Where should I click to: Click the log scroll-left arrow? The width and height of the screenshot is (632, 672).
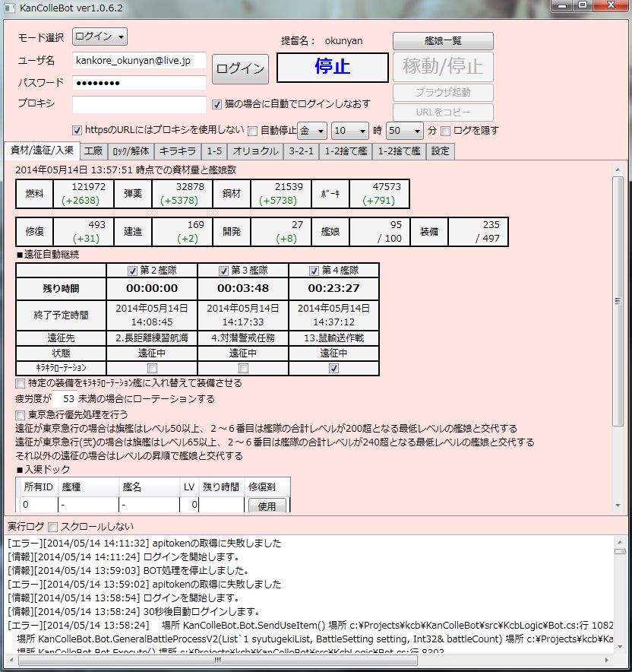pos(11,660)
